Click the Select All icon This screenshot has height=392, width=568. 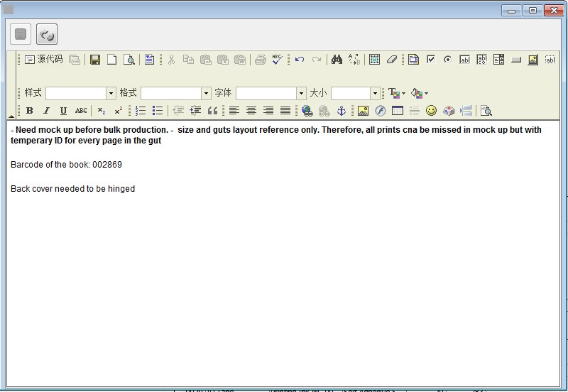[x=374, y=60]
